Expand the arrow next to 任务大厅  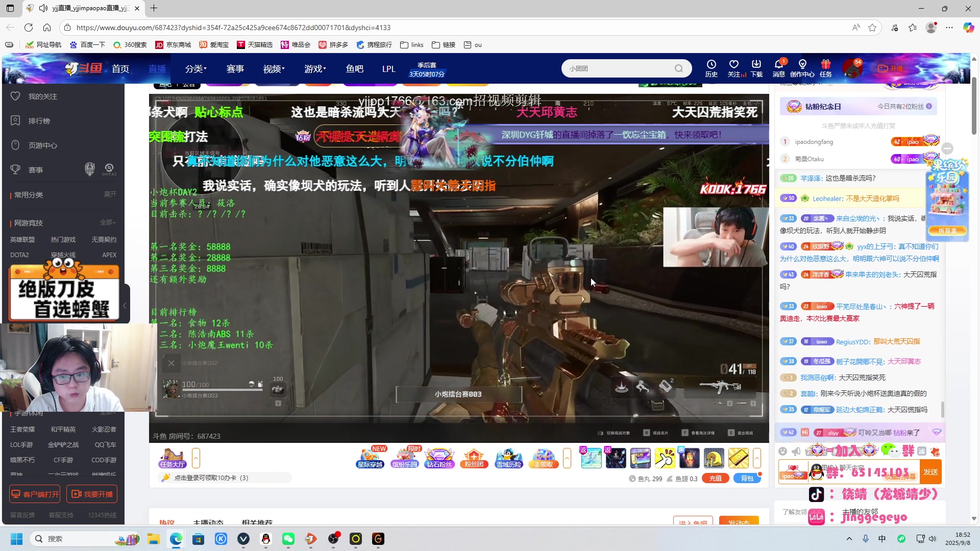[x=196, y=458]
